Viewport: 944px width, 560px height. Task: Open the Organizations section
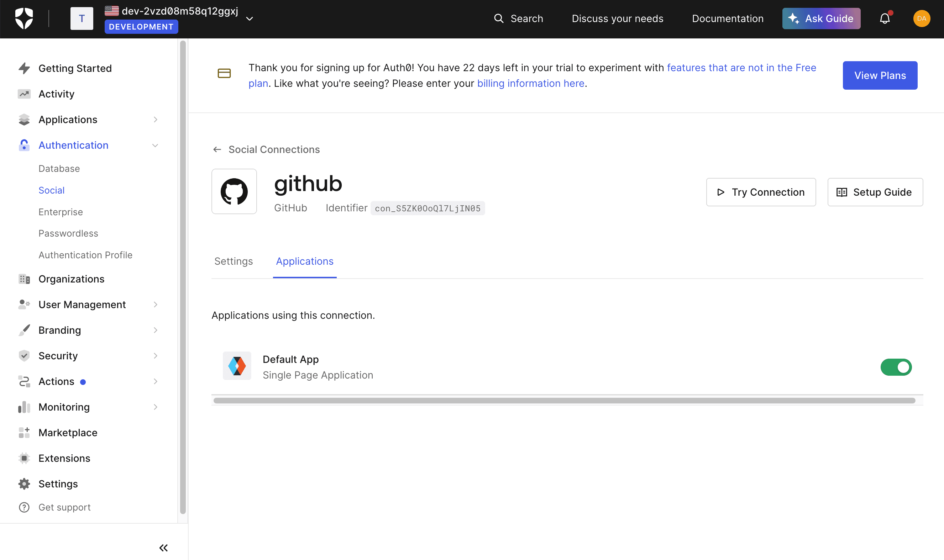[71, 279]
